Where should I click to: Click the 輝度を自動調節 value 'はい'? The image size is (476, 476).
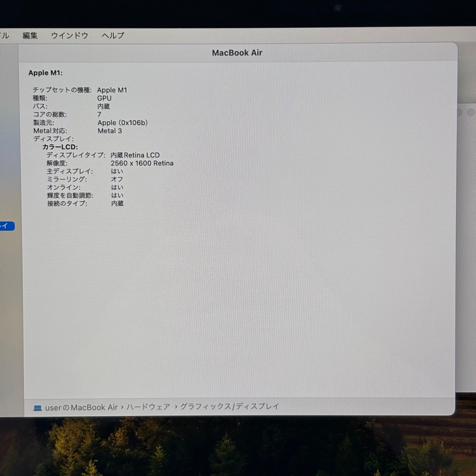117,195
